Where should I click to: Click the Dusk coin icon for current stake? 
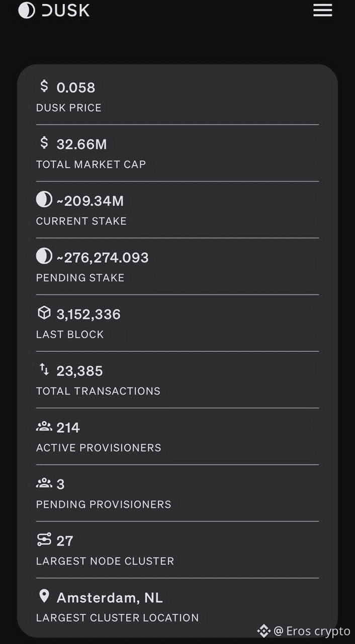(44, 200)
